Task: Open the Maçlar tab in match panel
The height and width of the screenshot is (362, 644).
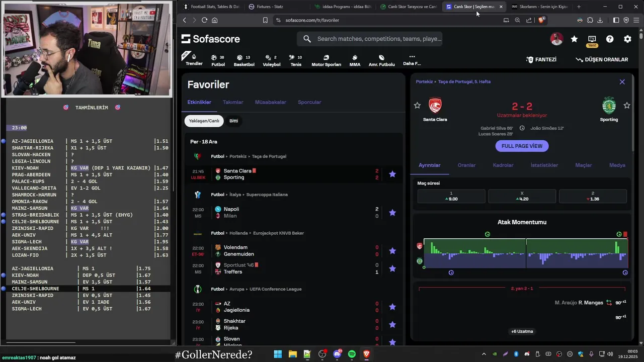Action: (x=584, y=165)
